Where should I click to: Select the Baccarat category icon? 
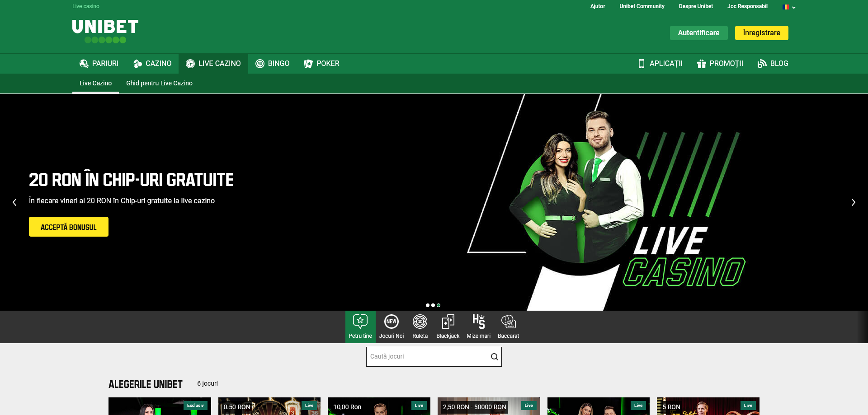point(509,322)
